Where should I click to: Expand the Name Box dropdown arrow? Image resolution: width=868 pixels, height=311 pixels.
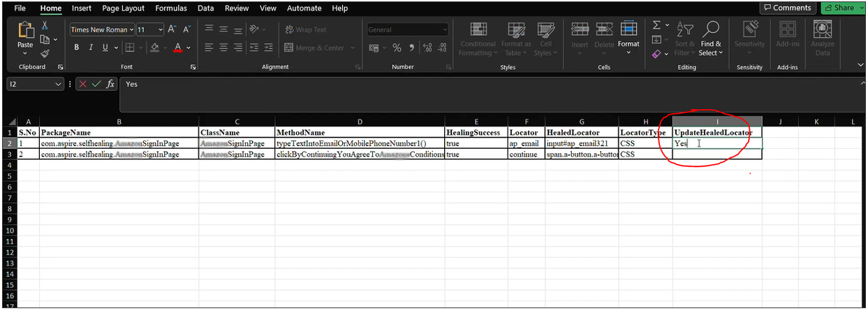(x=59, y=84)
